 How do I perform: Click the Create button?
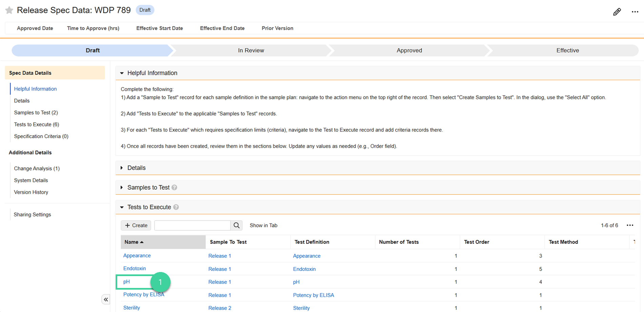(136, 225)
